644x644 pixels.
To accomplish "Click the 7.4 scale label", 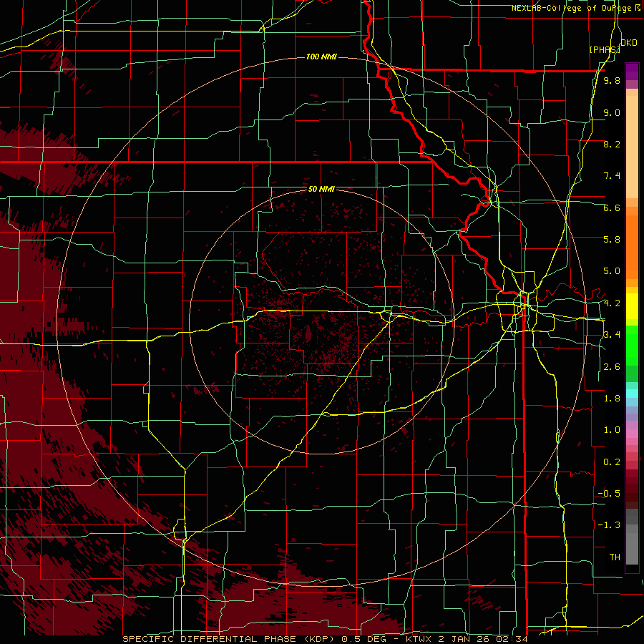I will [612, 176].
